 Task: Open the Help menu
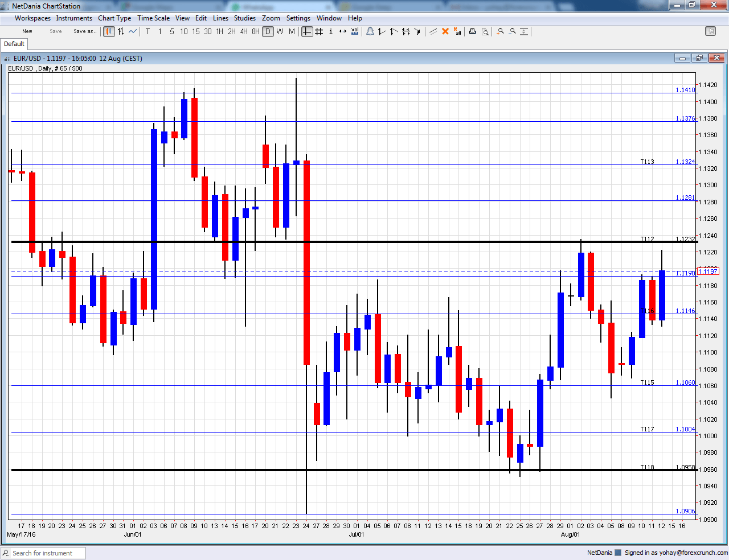[355, 18]
